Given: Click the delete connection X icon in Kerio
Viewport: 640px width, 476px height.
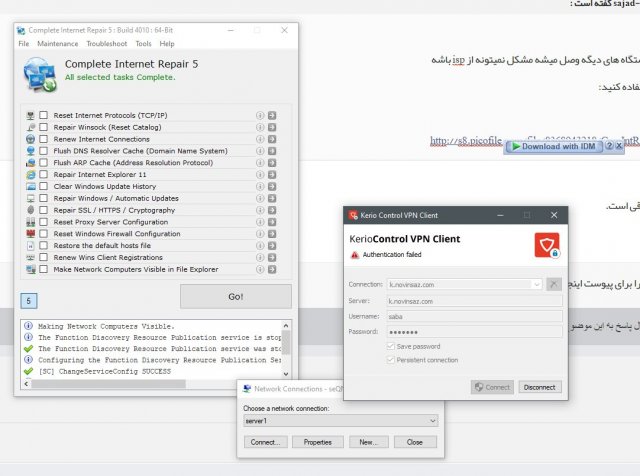Looking at the screenshot, I should [554, 284].
